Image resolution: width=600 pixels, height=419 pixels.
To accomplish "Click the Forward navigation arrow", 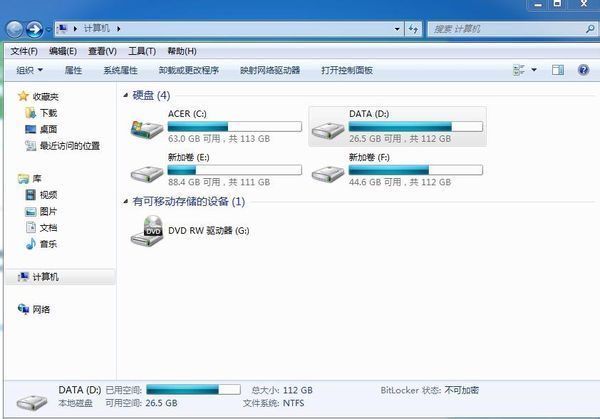I will [x=34, y=29].
